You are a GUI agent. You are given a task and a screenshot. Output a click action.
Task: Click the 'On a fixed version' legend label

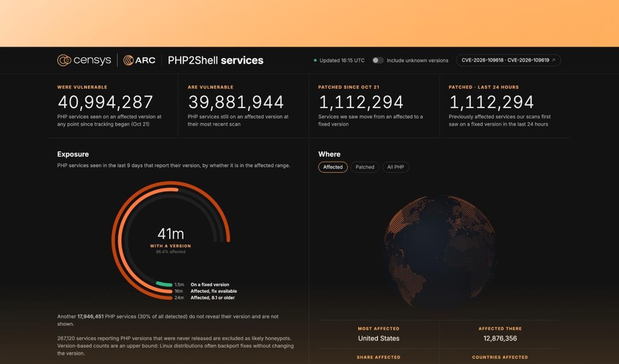tap(210, 285)
